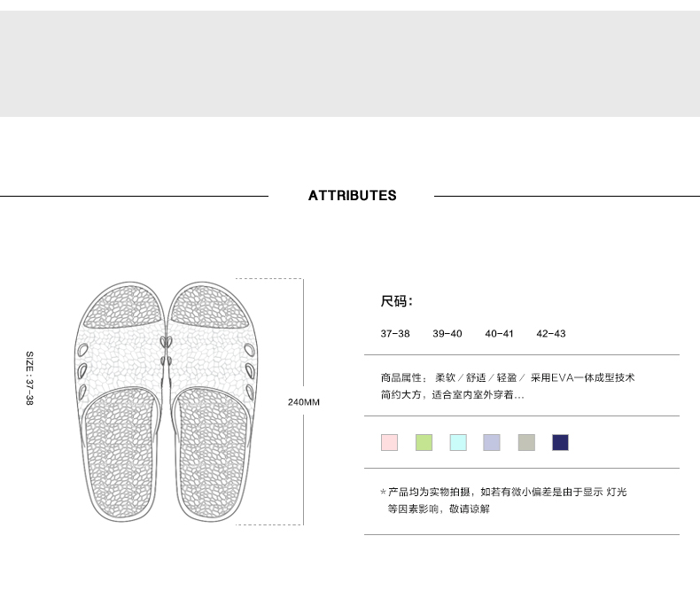
Task: Click the vertical SIZE: 37-38 label
Action: tap(29, 378)
